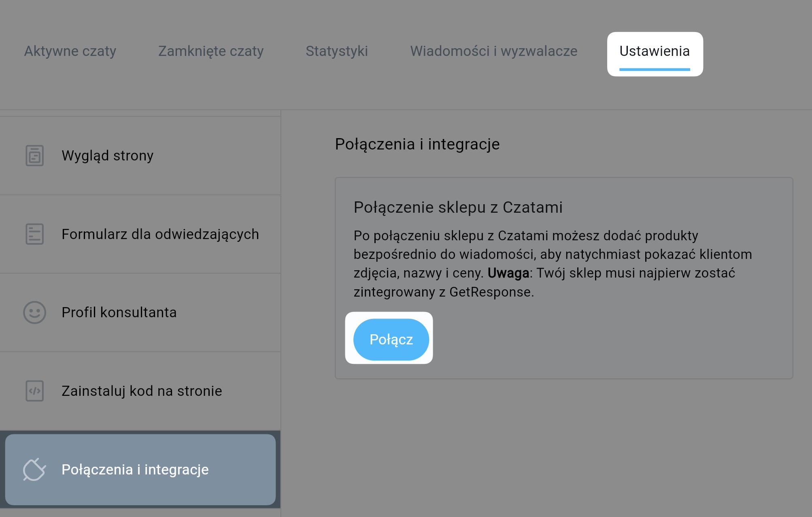Open Zainstaluj kod na stronie settings
Viewport: 812px width, 517px height.
point(141,391)
